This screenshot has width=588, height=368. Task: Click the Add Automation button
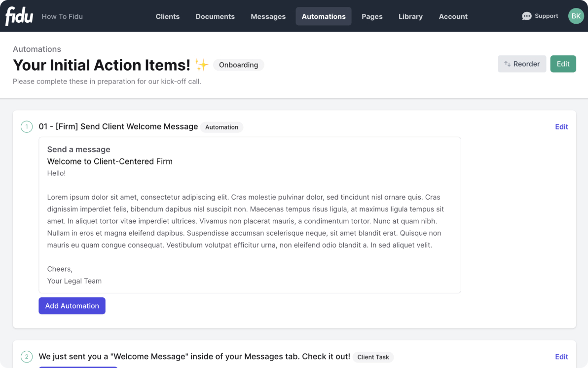(72, 305)
